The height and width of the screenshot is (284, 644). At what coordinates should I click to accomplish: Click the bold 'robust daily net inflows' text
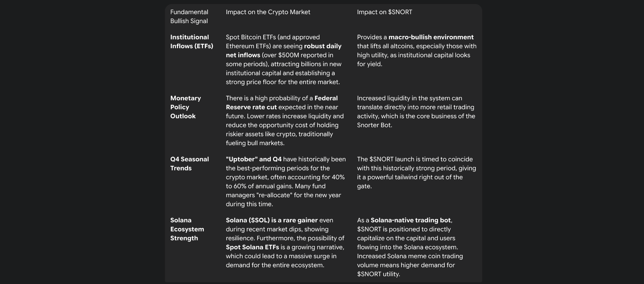(x=322, y=46)
